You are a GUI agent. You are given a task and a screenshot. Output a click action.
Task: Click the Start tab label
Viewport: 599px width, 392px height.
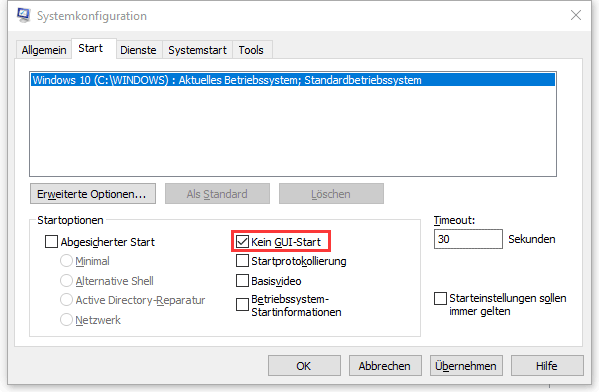pyautogui.click(x=91, y=48)
